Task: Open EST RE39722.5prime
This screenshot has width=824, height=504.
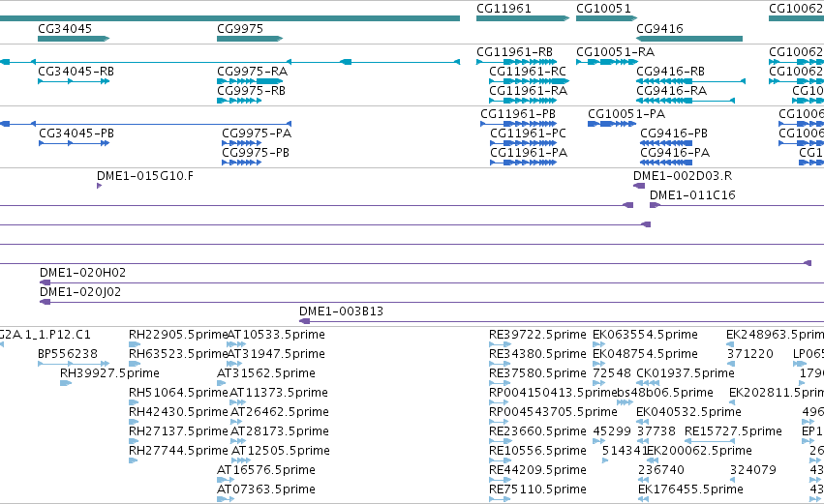Action: 537,335
